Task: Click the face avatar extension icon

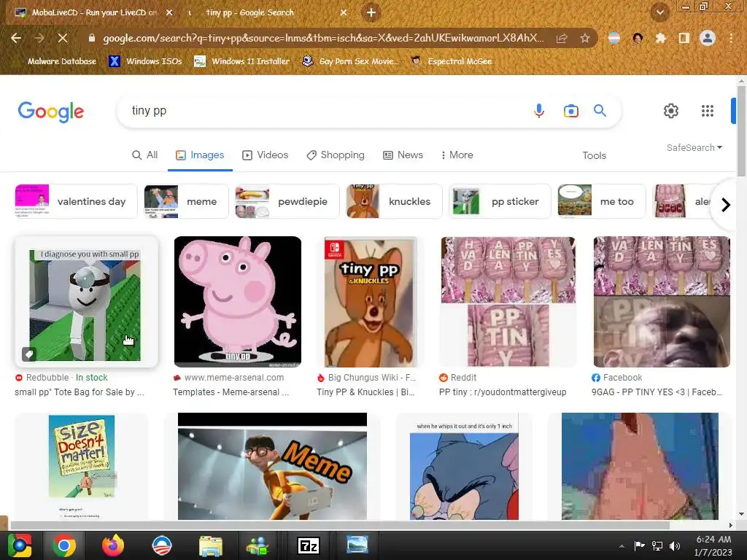Action: pos(638,38)
